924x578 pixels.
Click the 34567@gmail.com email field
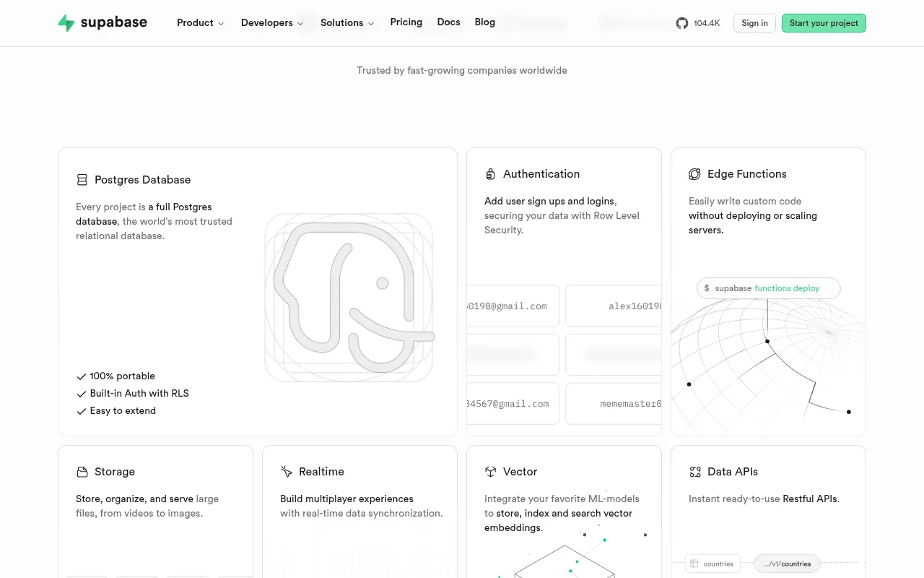[513, 403]
